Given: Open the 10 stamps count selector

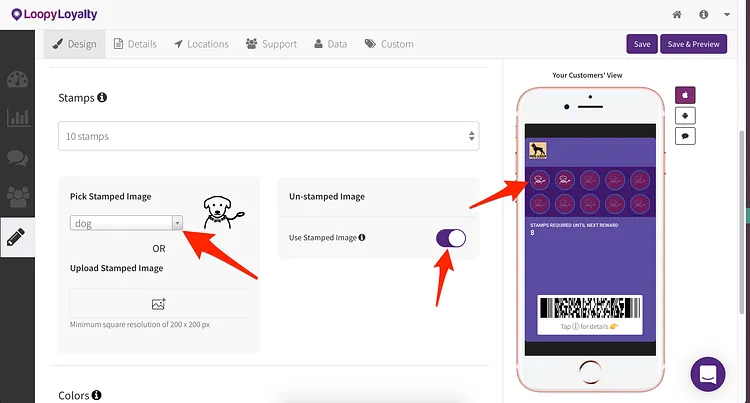Looking at the screenshot, I should point(269,136).
